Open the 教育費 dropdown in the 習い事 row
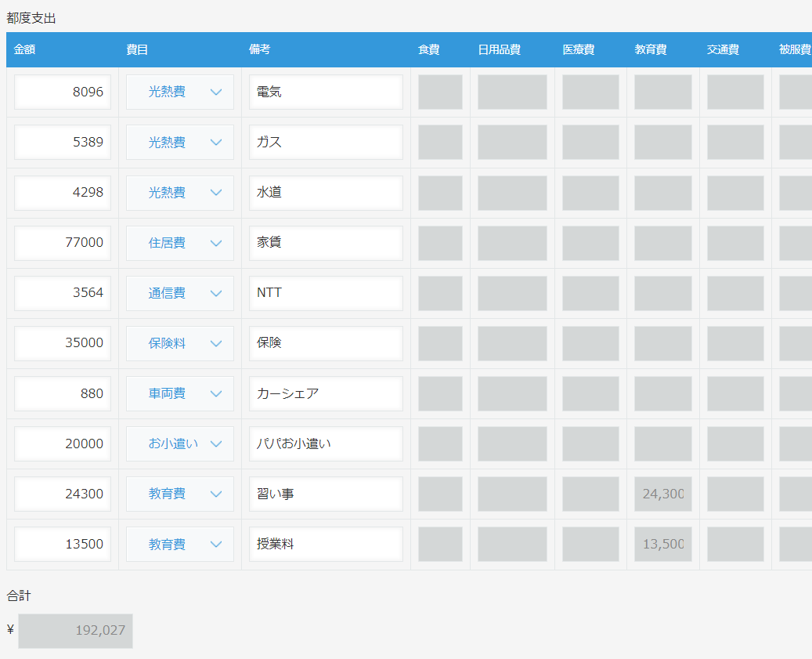The image size is (812, 659). 179,494
